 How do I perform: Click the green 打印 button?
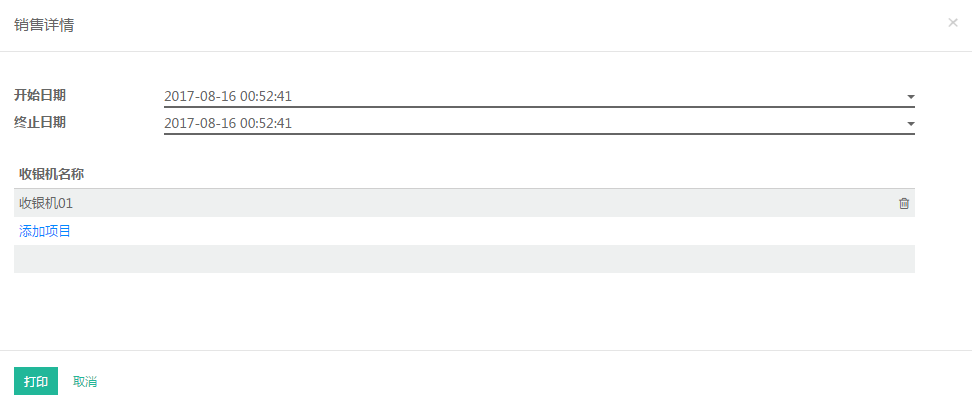pos(36,381)
